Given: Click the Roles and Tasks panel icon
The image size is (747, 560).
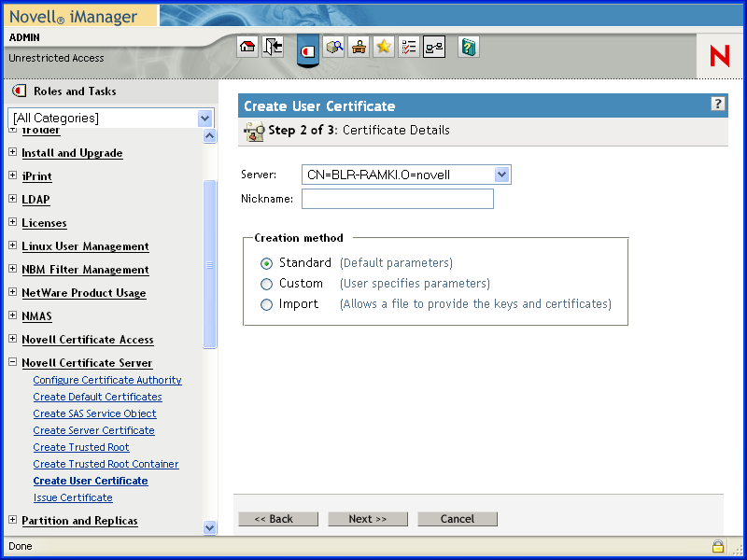Looking at the screenshot, I should coord(19,91).
